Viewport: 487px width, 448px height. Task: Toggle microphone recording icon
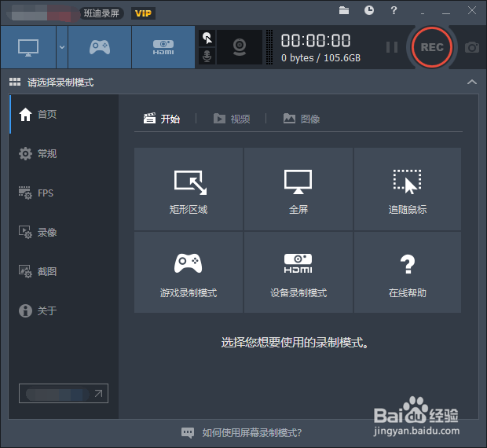207,57
